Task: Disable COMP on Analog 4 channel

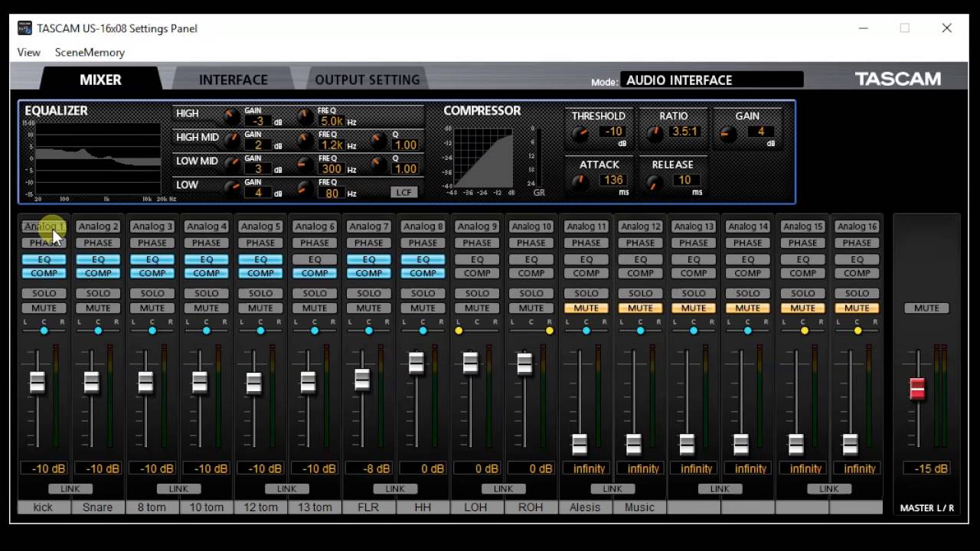Action: pos(207,273)
